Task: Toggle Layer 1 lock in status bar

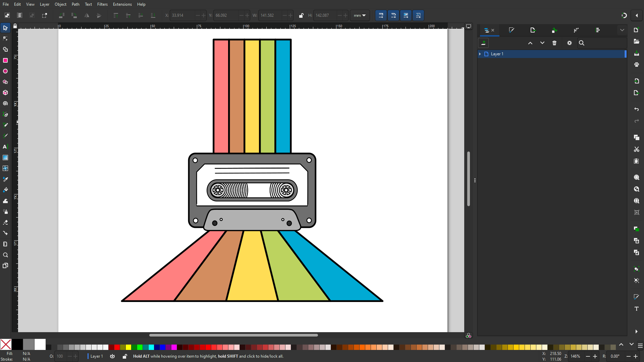Action: point(125,356)
